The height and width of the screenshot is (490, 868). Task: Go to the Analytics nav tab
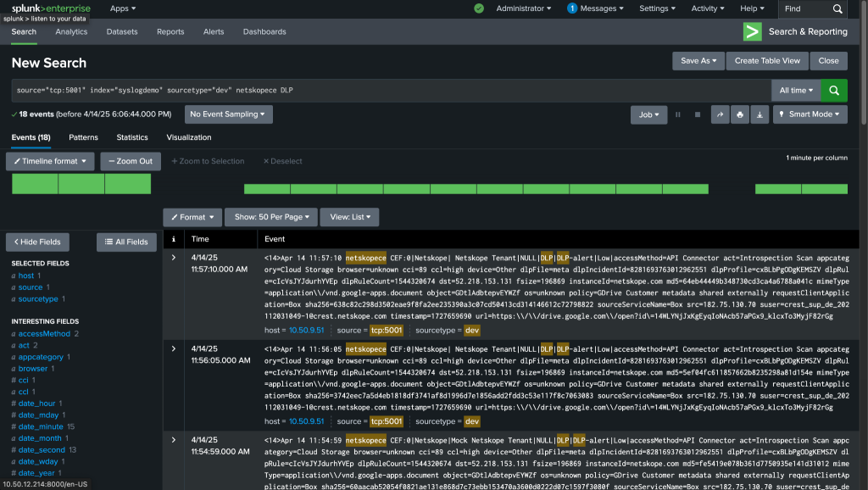(71, 31)
